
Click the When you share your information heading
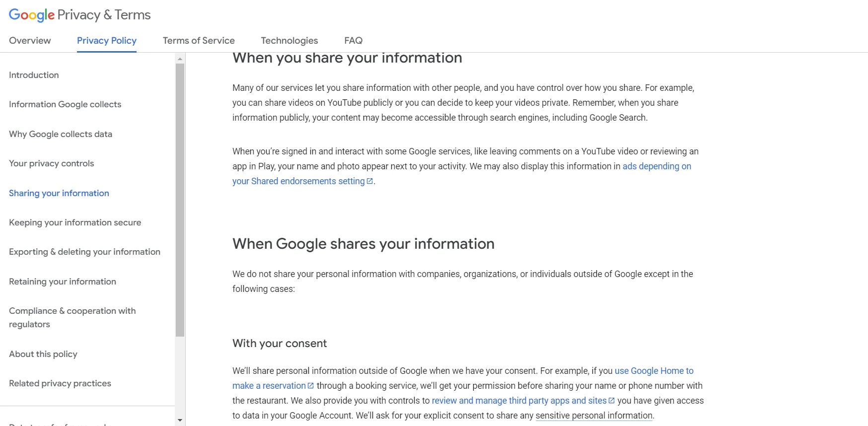(x=347, y=58)
